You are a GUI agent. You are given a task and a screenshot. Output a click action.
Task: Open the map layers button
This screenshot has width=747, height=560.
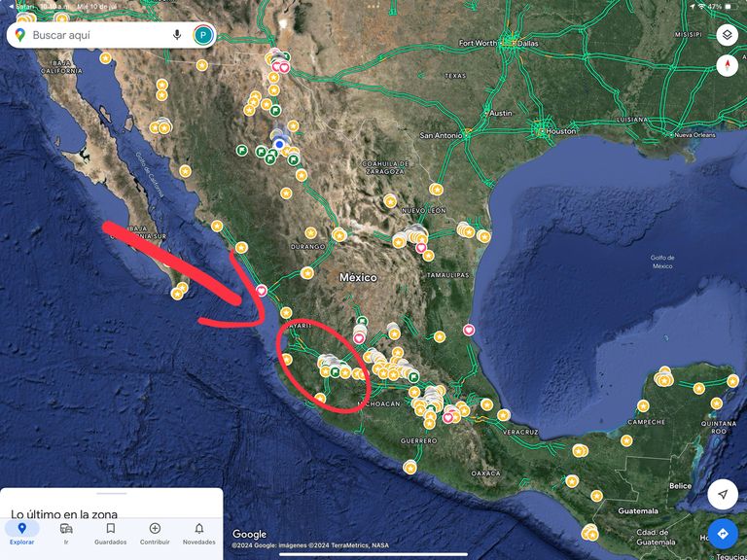[x=727, y=35]
